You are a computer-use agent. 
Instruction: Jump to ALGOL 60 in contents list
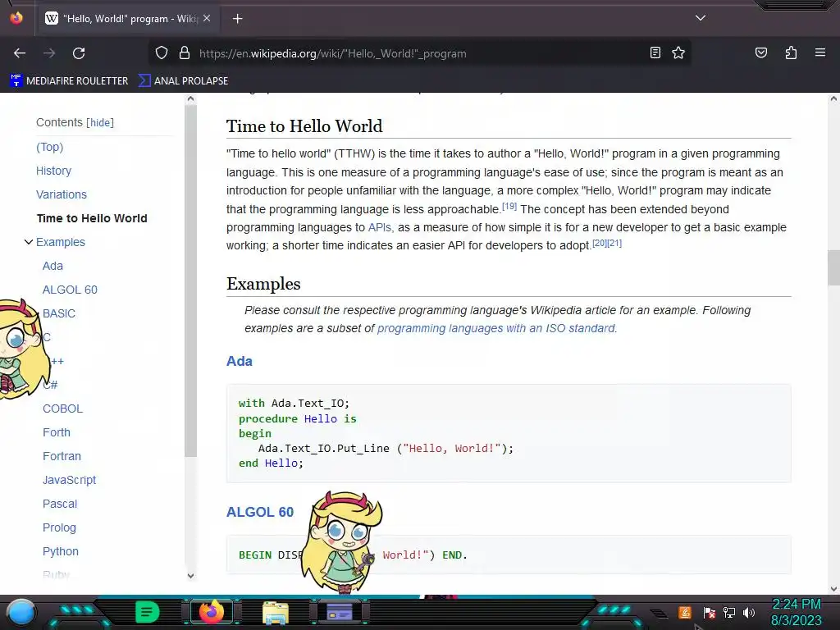tap(70, 290)
